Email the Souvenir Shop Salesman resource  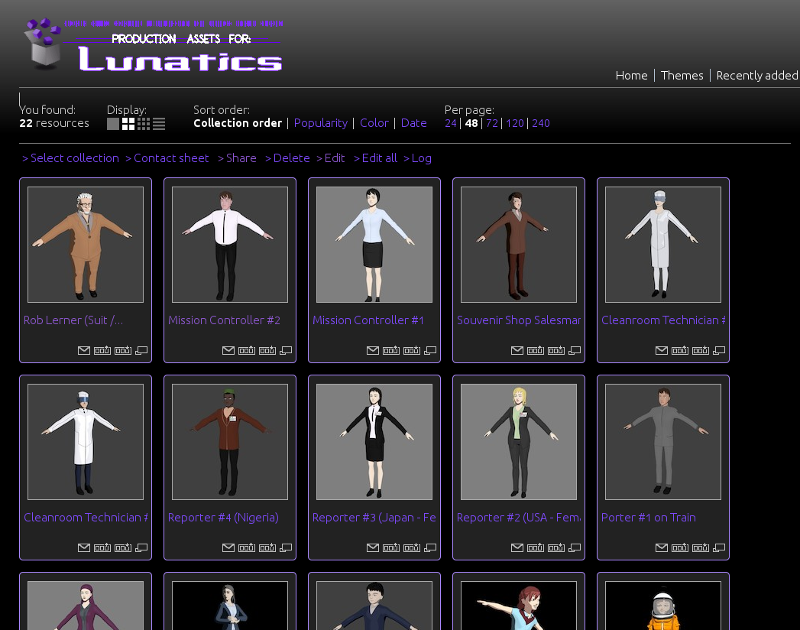click(517, 350)
